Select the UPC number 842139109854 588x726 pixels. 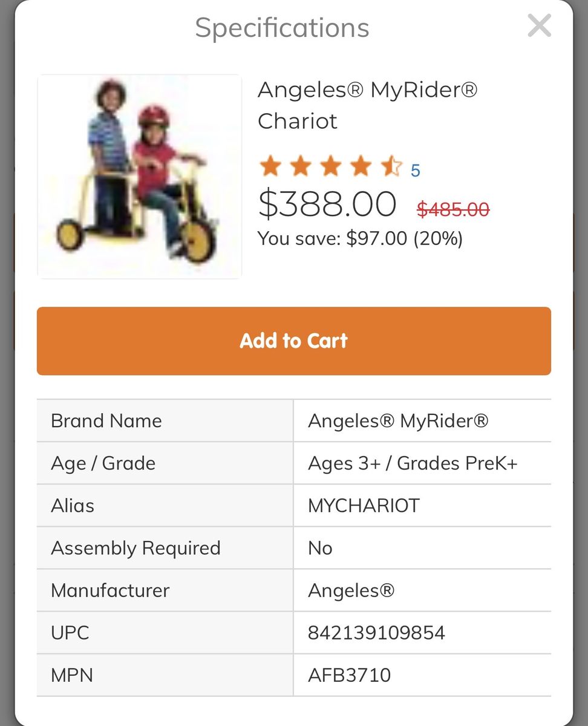(376, 633)
